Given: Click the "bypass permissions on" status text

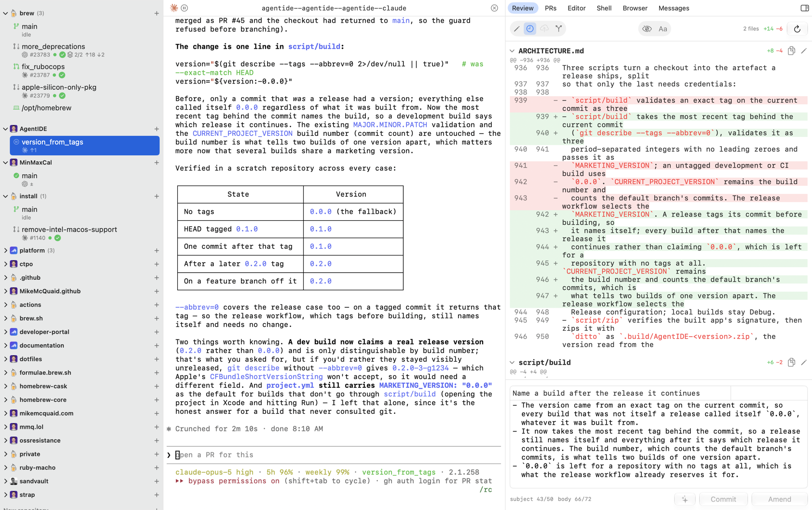Looking at the screenshot, I should pyautogui.click(x=234, y=481).
